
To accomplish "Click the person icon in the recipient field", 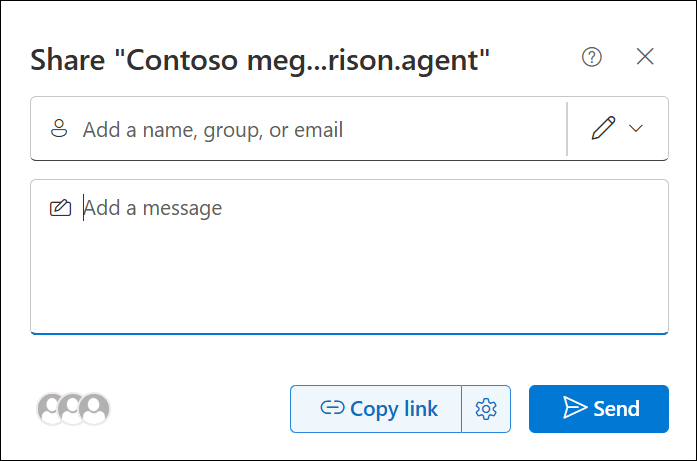I will [x=59, y=128].
